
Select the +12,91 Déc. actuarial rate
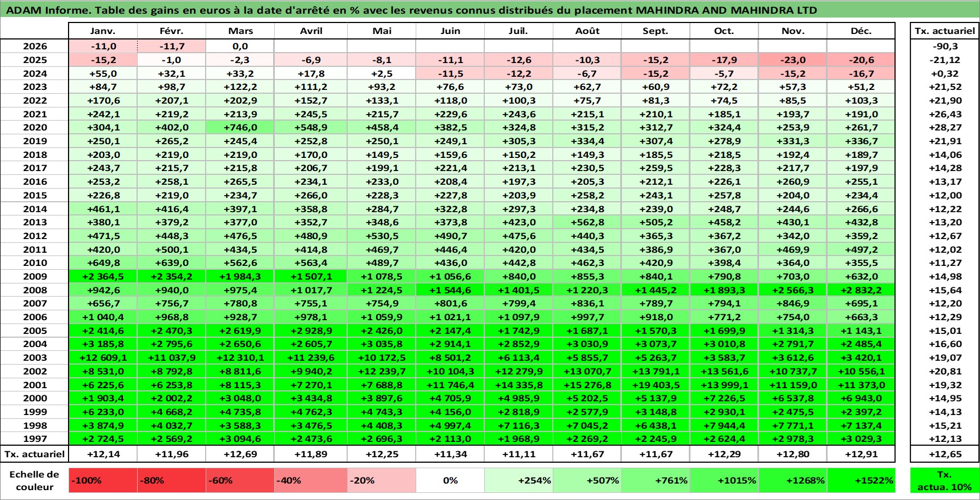coord(861,454)
